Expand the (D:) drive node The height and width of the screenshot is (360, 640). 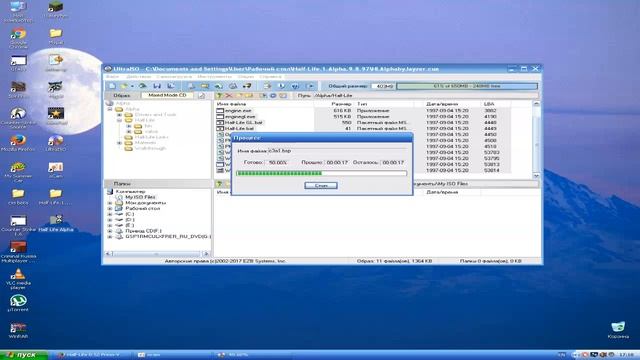(110, 220)
